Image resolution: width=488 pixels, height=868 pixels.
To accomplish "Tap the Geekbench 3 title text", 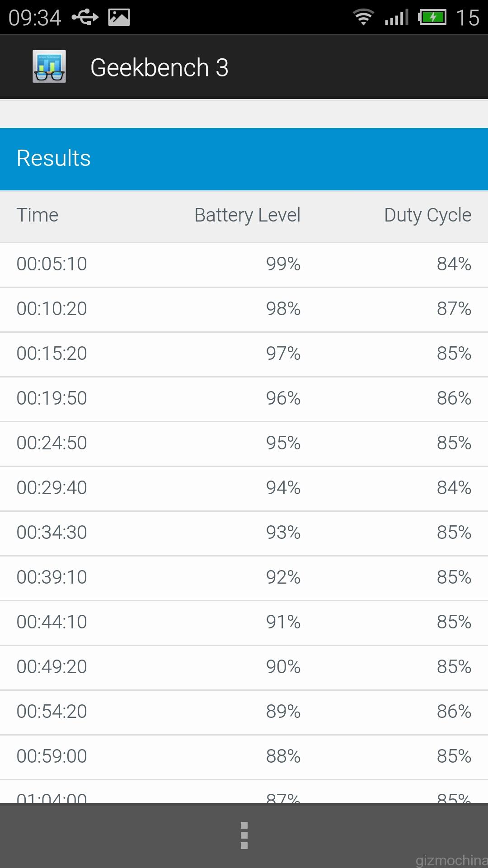I will click(x=160, y=67).
